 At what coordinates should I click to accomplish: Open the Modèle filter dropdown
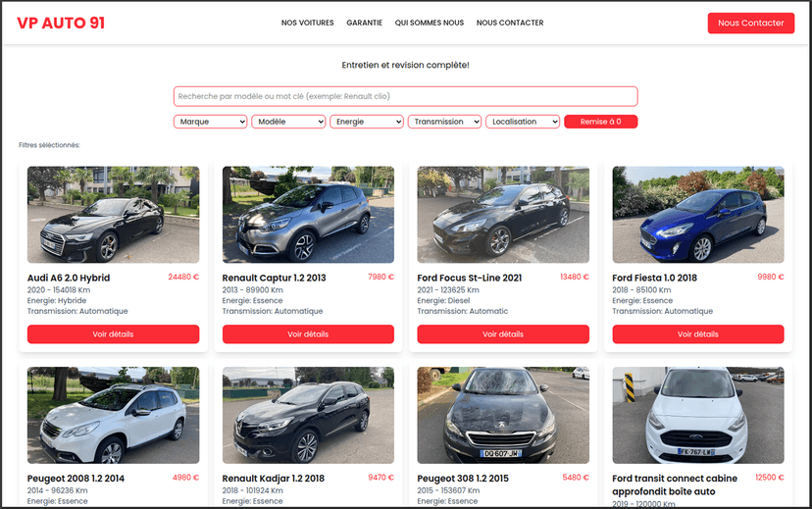click(x=288, y=122)
